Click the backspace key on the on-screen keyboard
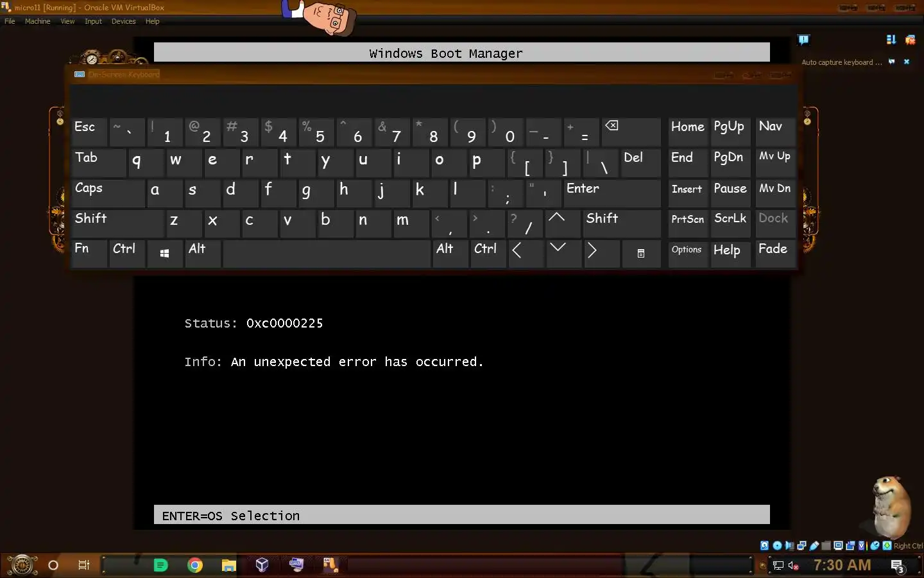The height and width of the screenshot is (578, 924). coord(631,132)
